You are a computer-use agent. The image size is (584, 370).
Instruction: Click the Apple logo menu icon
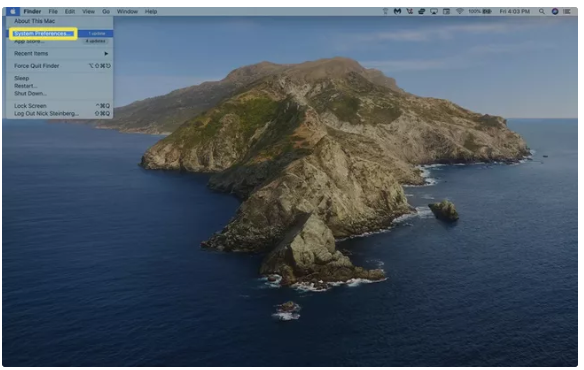(13, 12)
